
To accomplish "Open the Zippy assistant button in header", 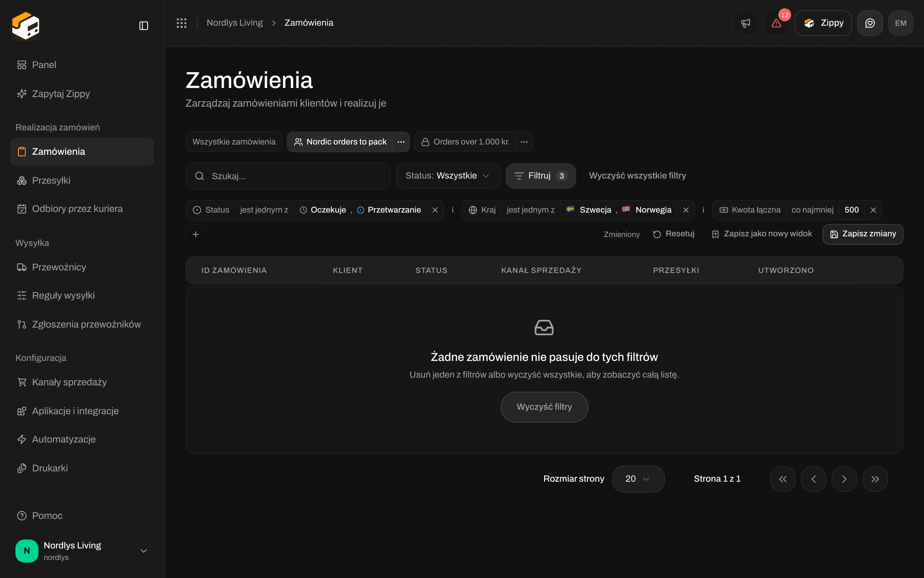I will (823, 23).
